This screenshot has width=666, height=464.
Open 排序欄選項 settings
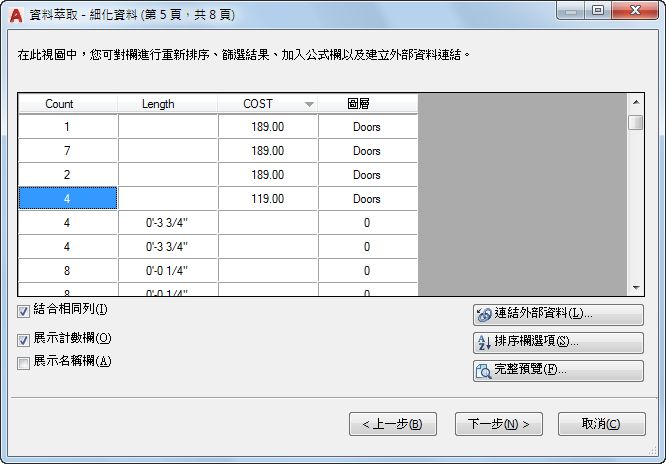coord(558,342)
